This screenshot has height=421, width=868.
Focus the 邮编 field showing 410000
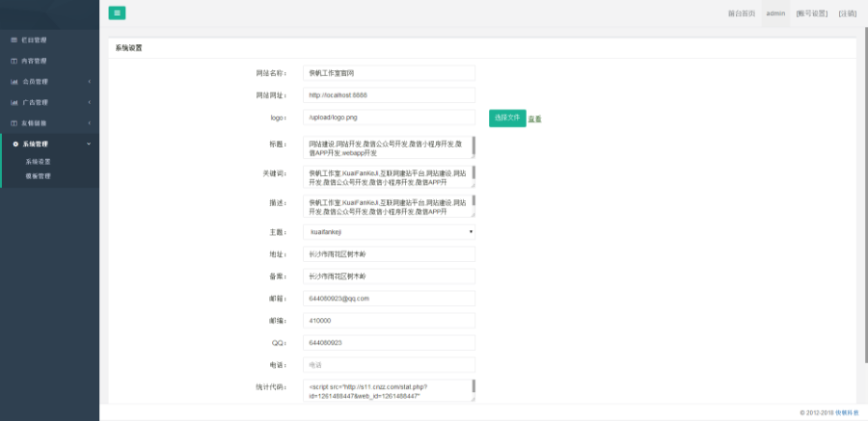click(x=390, y=321)
